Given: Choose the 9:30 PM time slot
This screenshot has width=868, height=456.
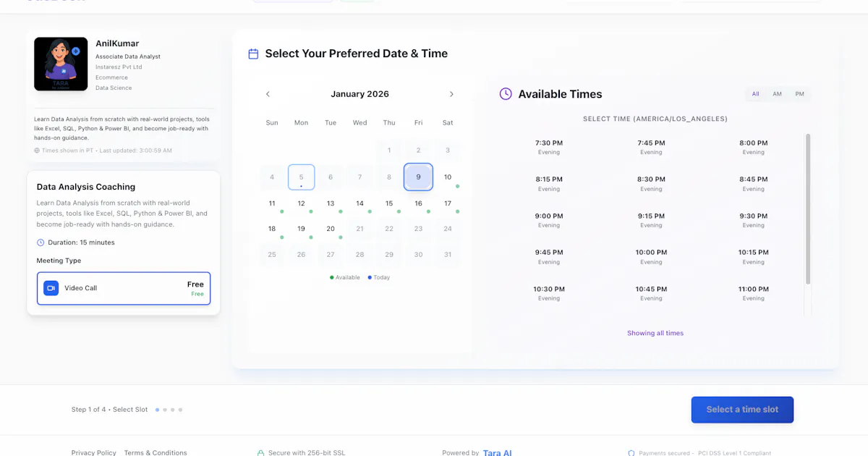Looking at the screenshot, I should 753,220.
